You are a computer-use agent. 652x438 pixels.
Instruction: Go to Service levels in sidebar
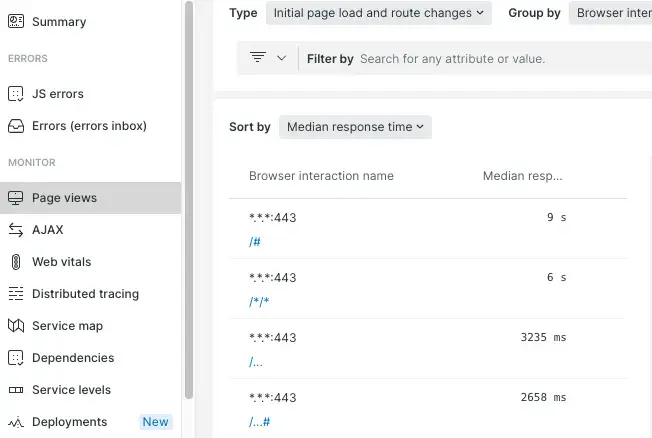pos(71,390)
